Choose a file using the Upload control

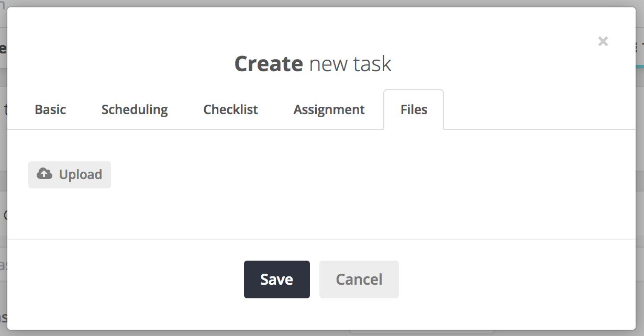click(70, 174)
